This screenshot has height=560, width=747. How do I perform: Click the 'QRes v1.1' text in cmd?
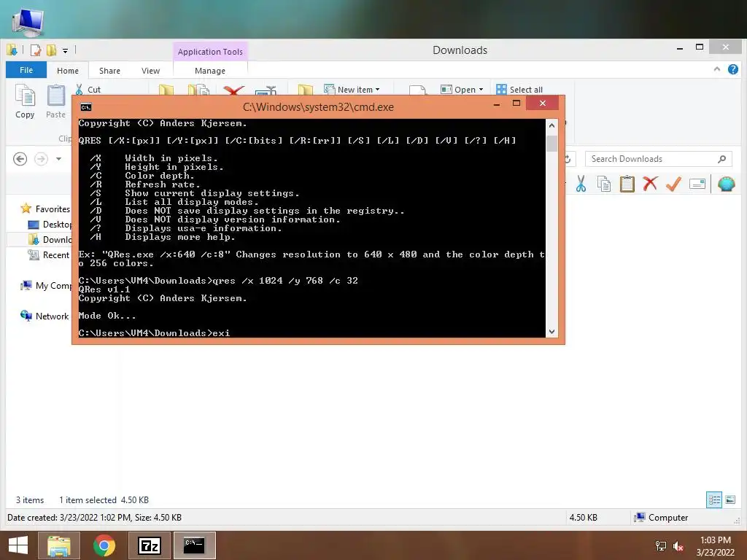pyautogui.click(x=104, y=289)
